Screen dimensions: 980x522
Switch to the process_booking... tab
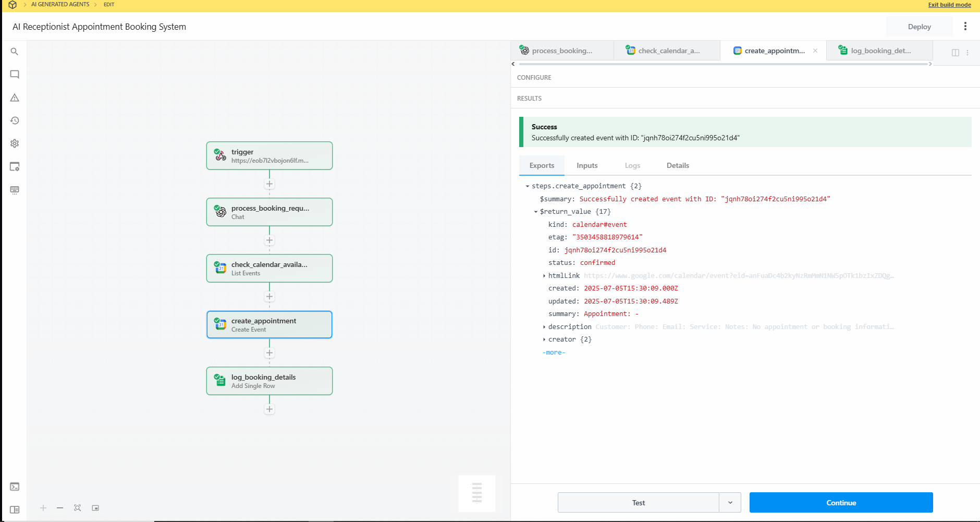tap(562, 51)
